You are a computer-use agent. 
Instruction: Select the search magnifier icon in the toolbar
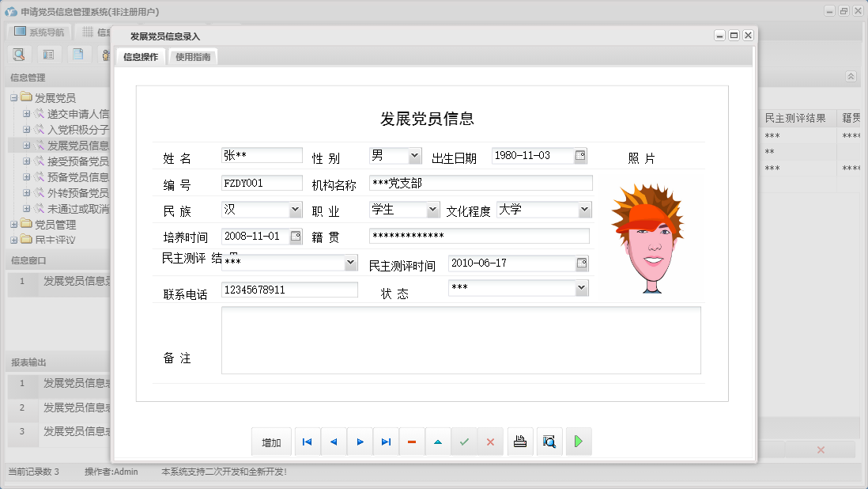(17, 54)
